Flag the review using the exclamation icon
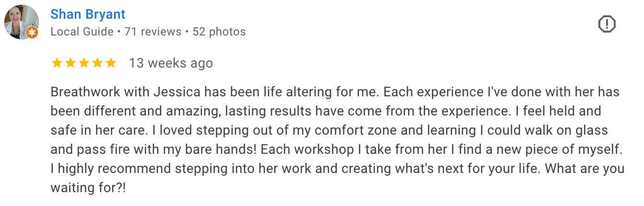Screen dimensions: 644x206 pyautogui.click(x=607, y=23)
